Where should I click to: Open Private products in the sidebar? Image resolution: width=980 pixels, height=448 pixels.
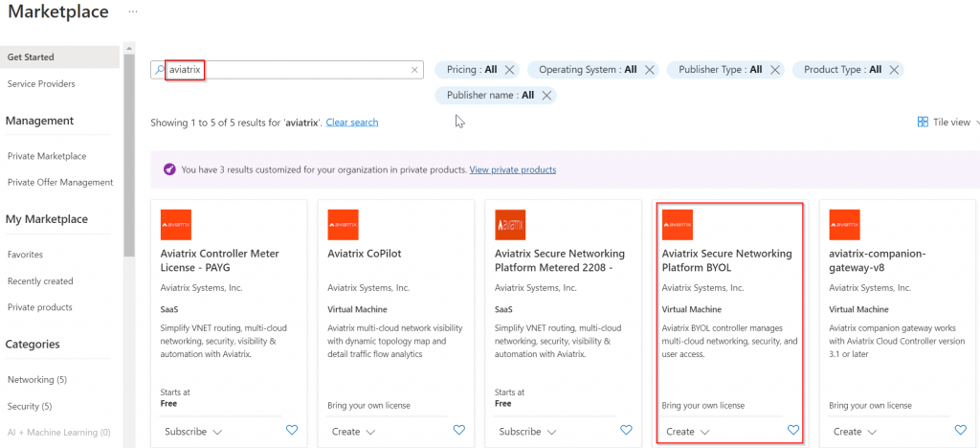coord(39,307)
